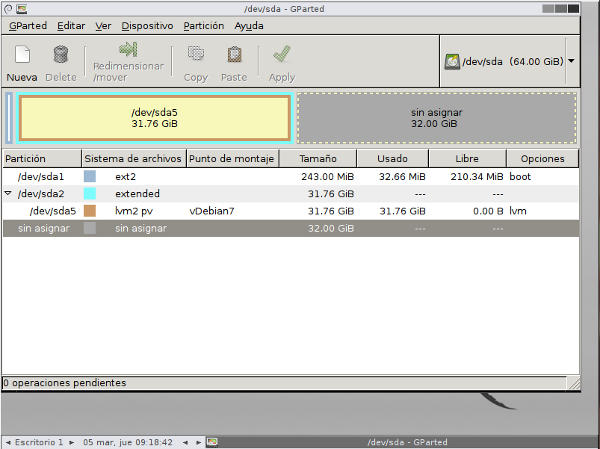Click the 0 operaciones pendientes status bar
This screenshot has height=449, width=600.
pyautogui.click(x=284, y=383)
